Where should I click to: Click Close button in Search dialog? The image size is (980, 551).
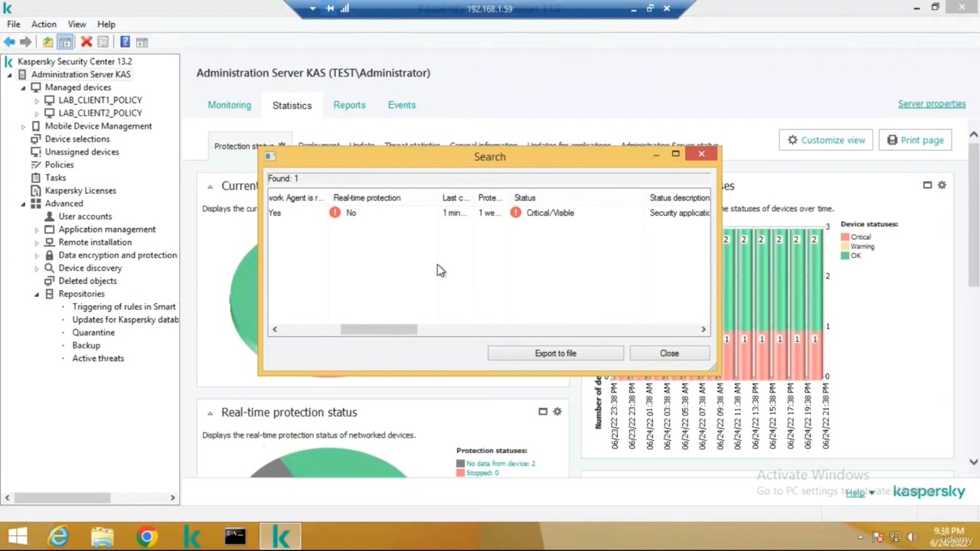point(669,354)
